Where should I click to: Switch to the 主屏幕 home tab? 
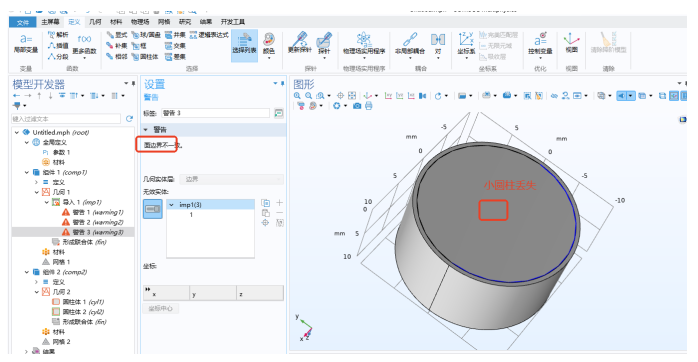pos(50,22)
